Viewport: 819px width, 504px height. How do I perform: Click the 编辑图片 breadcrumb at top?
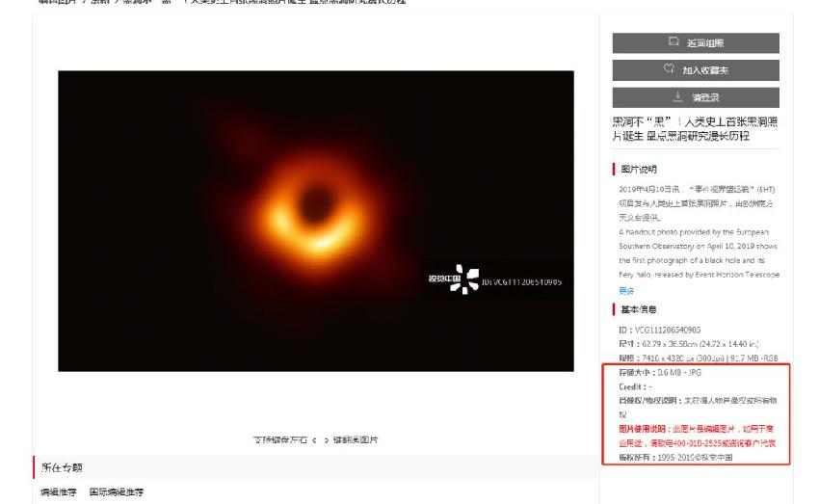click(x=55, y=2)
